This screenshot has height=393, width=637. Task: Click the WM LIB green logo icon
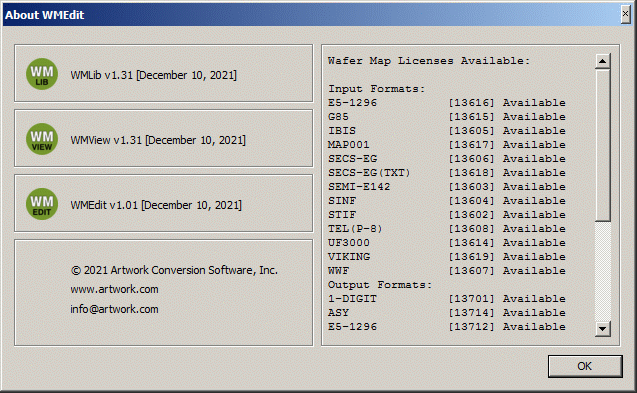coord(42,74)
